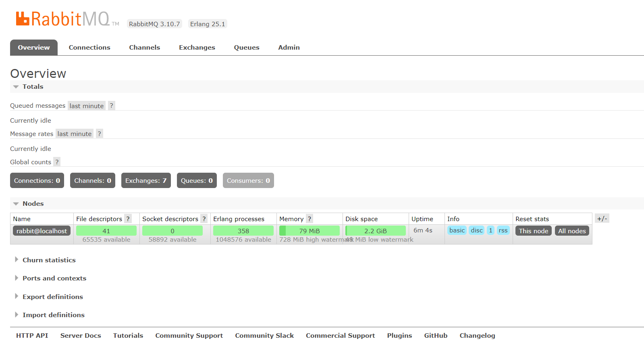Image resolution: width=644 pixels, height=345 pixels.
Task: Change Queued messages range from last minute
Action: [87, 106]
